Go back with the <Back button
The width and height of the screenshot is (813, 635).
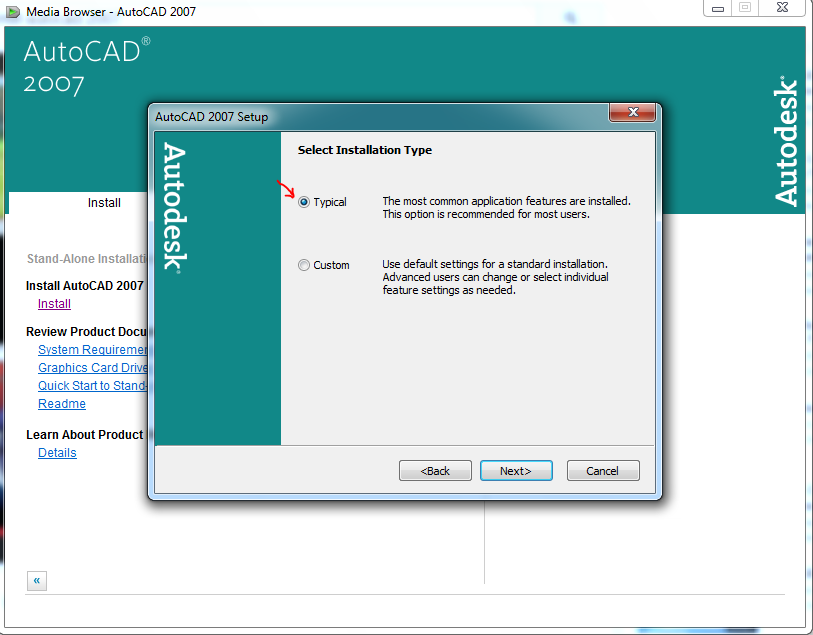click(x=435, y=471)
